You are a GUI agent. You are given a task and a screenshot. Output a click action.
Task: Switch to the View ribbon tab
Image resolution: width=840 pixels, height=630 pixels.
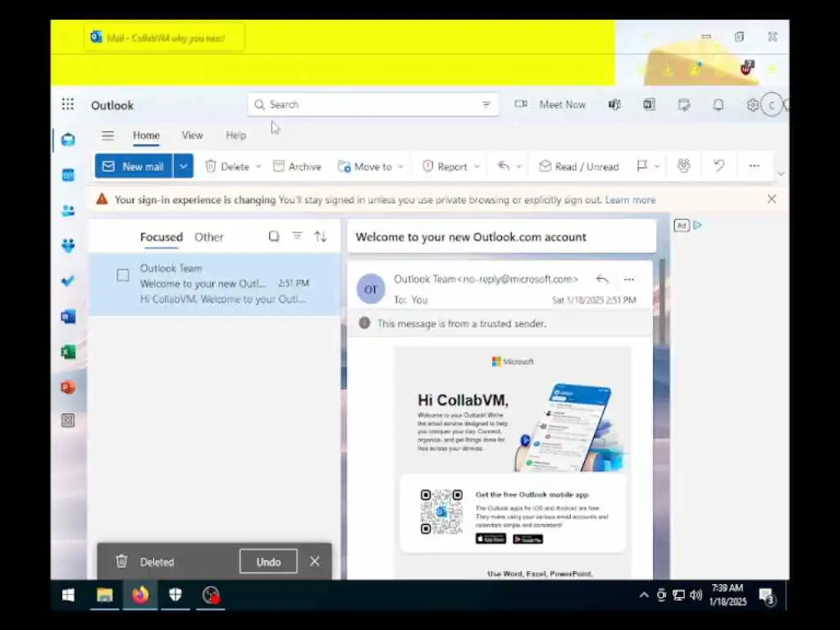[192, 135]
